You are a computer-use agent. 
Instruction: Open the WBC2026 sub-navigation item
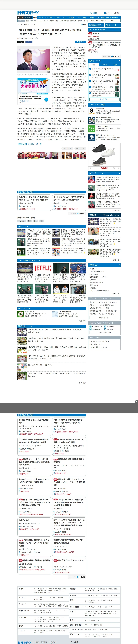coord(34,21)
